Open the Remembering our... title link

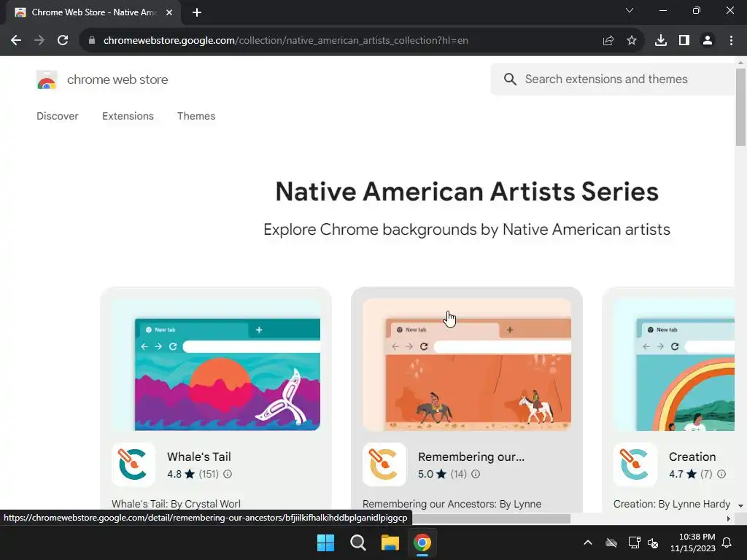[x=471, y=456]
